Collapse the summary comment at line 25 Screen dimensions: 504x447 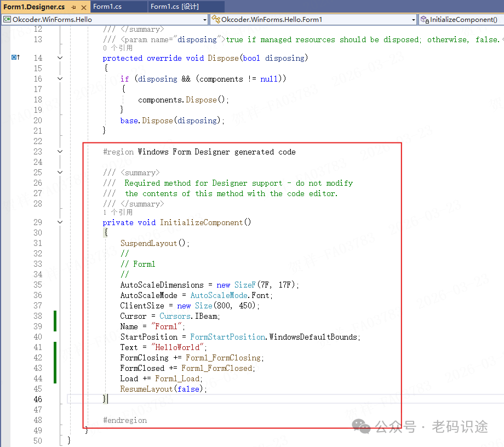(60, 173)
